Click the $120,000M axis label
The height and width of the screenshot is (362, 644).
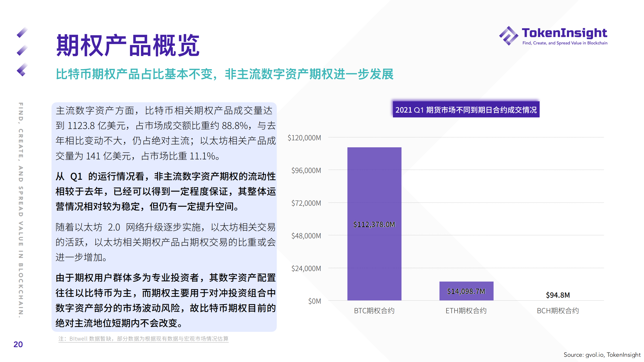point(304,138)
